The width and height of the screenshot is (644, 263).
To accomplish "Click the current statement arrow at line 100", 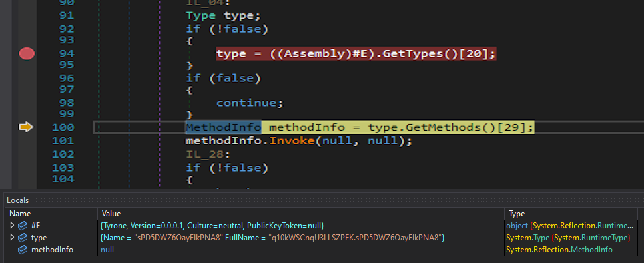I will point(26,127).
